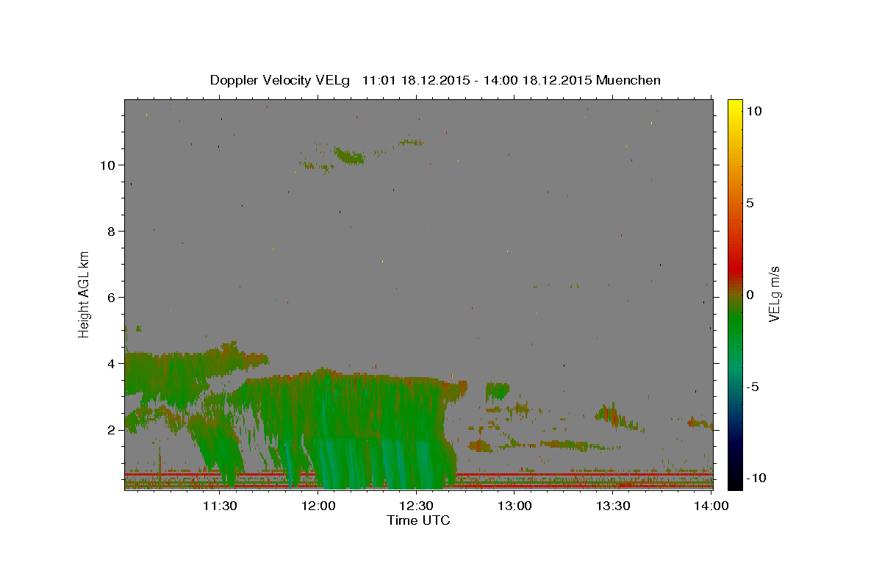Viewport: 882px width, 588px height.
Task: Select the 14:00 time tick label
Action: point(711,506)
